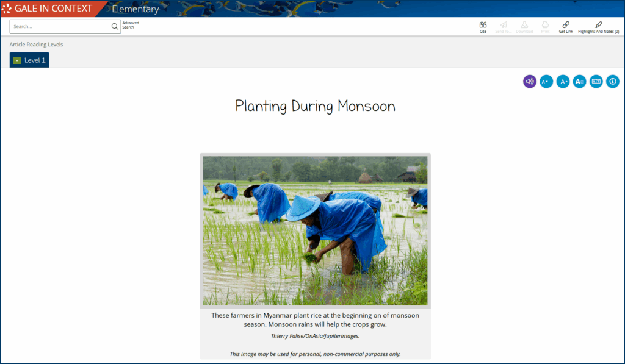Image resolution: width=625 pixels, height=364 pixels.
Task: Open the article information icon
Action: click(x=612, y=81)
